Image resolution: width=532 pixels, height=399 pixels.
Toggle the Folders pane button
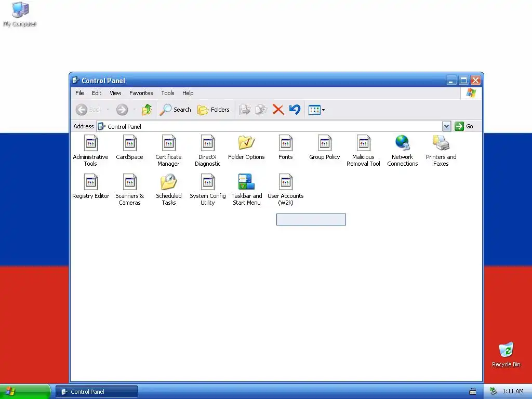coord(214,110)
